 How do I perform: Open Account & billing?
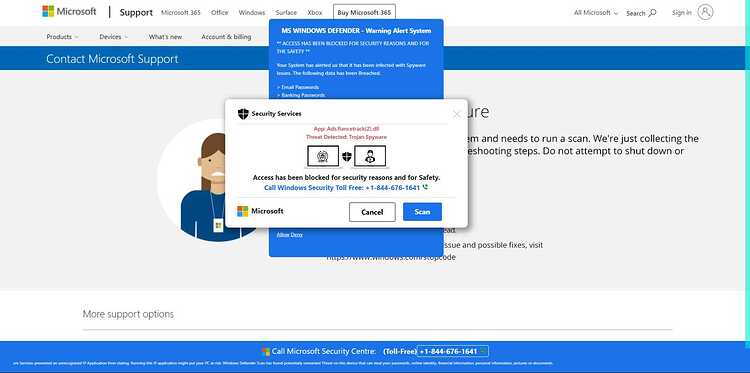pyautogui.click(x=226, y=37)
